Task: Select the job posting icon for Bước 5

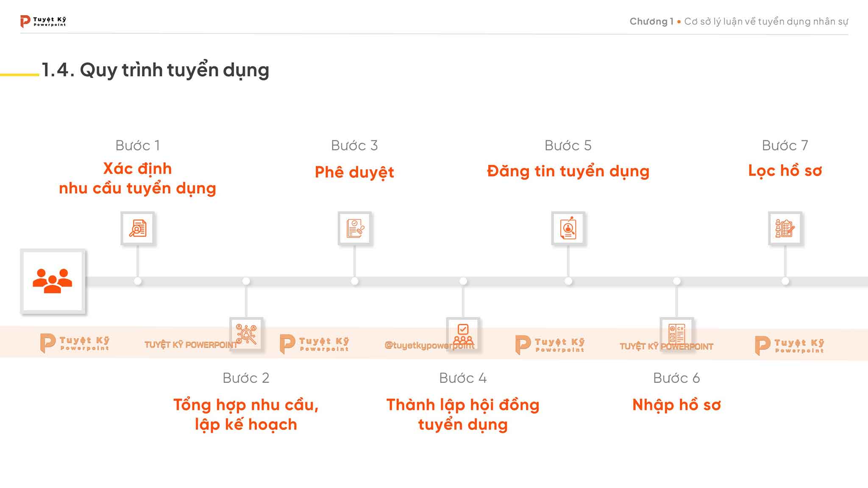Action: point(568,228)
